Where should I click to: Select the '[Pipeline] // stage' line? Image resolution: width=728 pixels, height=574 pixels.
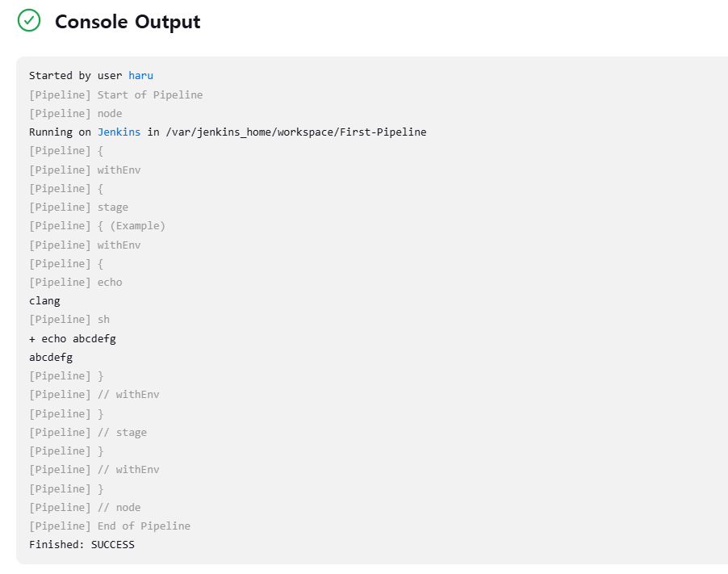(x=88, y=433)
